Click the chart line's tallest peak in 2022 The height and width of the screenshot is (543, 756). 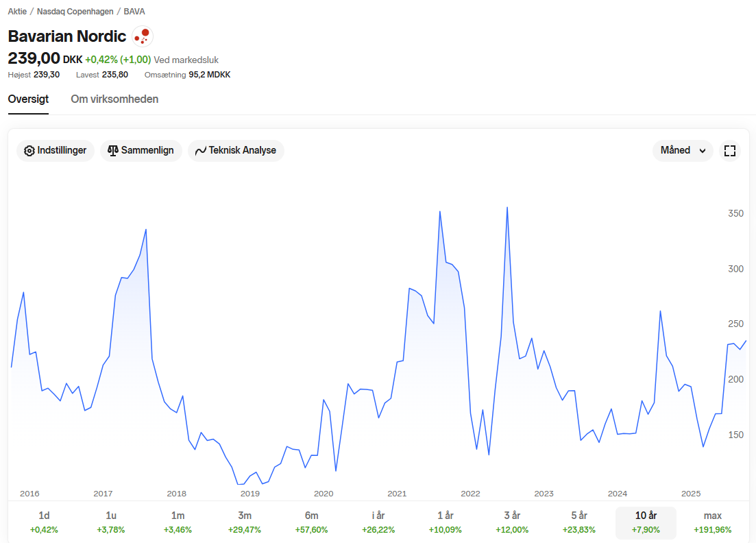[507, 208]
